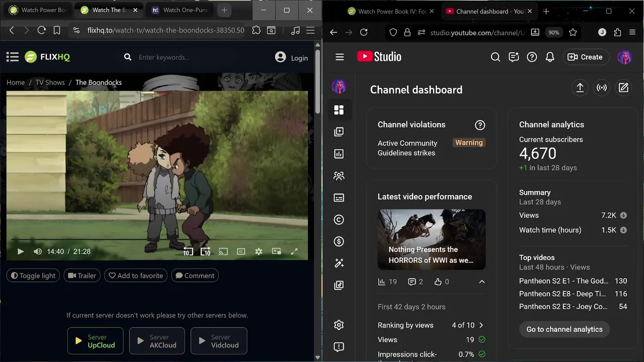Open Pantheon S2 E1 top video
The width and height of the screenshot is (644, 362).
(563, 281)
